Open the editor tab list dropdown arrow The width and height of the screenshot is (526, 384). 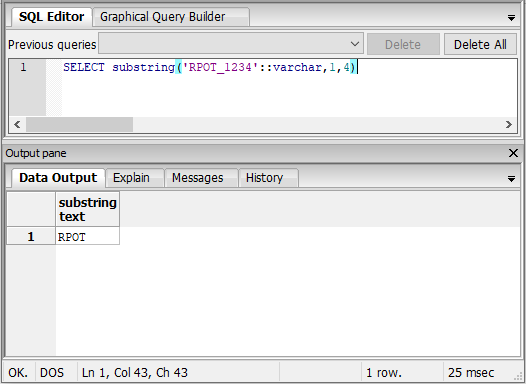[511, 18]
